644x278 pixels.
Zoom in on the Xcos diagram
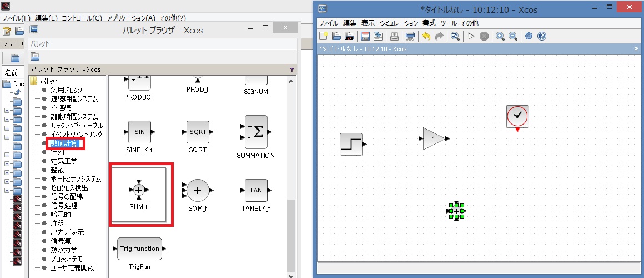500,36
